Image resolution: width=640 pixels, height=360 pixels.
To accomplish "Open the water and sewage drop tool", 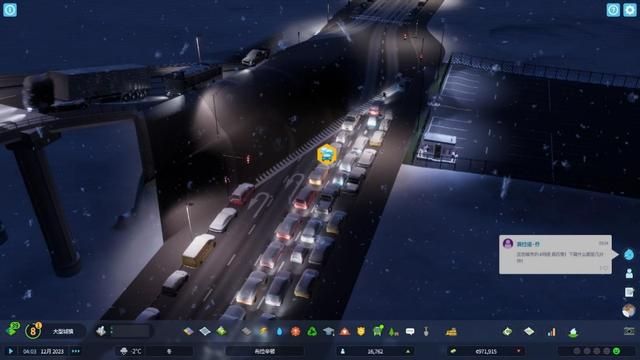I will (279, 331).
